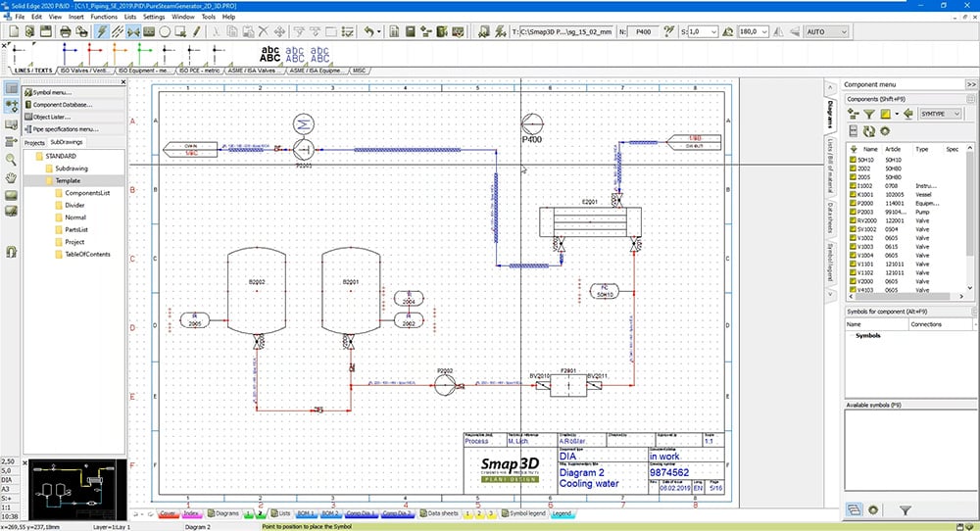Click the component list vertical scrollbar
Viewport: 980px width, 531px height.
click(x=970, y=218)
